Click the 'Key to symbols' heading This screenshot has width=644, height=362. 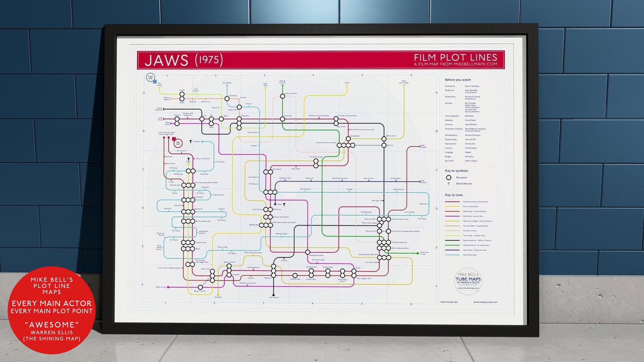point(456,171)
